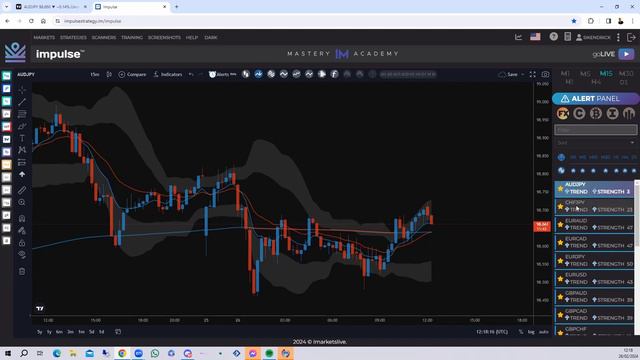Click the strategy icon right of the blue wave icon
The height and width of the screenshot is (360, 640).
click(271, 74)
